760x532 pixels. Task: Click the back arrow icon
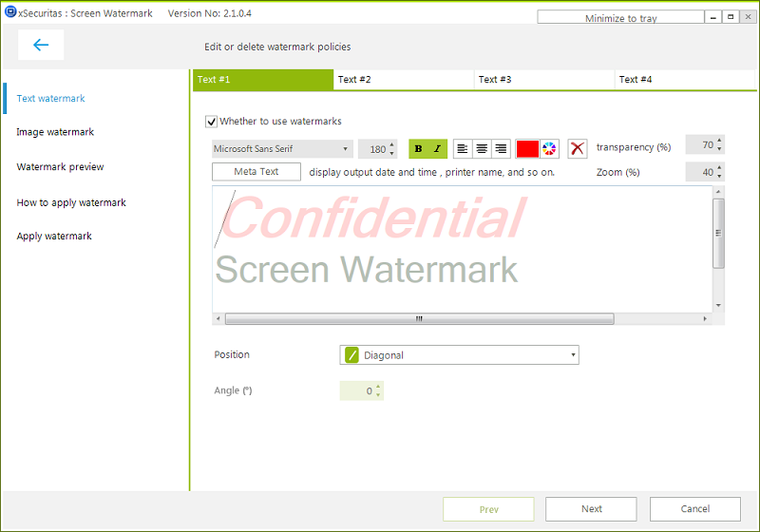click(x=41, y=45)
